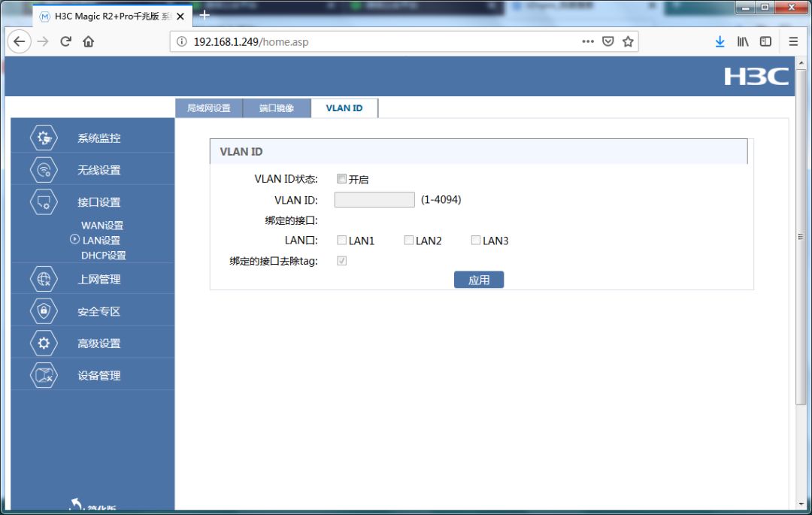812x515 pixels.
Task: Click the H3C logo
Action: pyautogui.click(x=756, y=77)
